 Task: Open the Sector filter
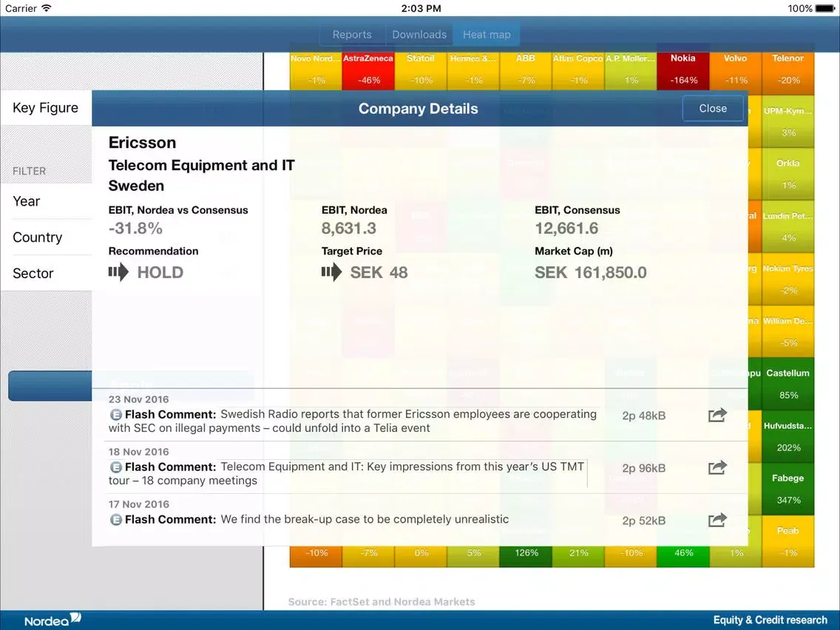tap(46, 273)
